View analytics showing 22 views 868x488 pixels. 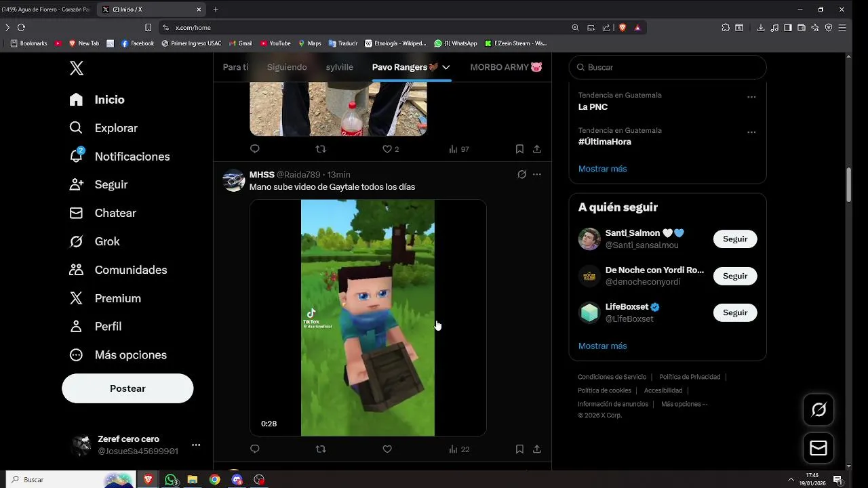[459, 449]
